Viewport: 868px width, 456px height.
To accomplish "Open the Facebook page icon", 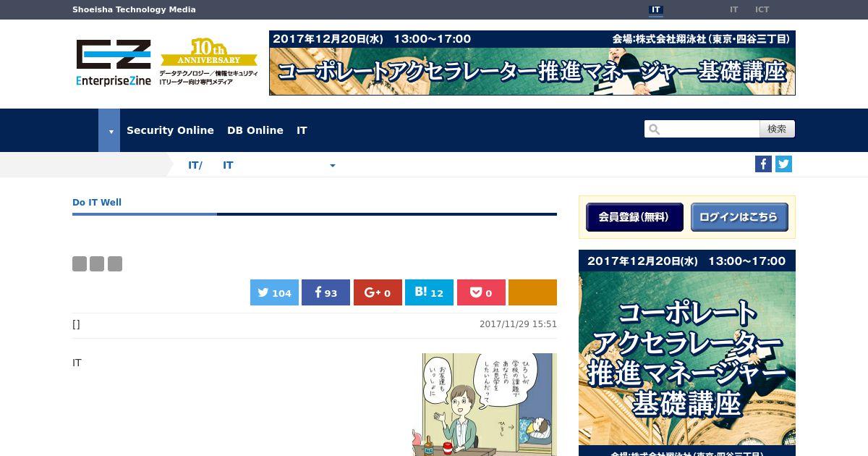I will click(763, 164).
